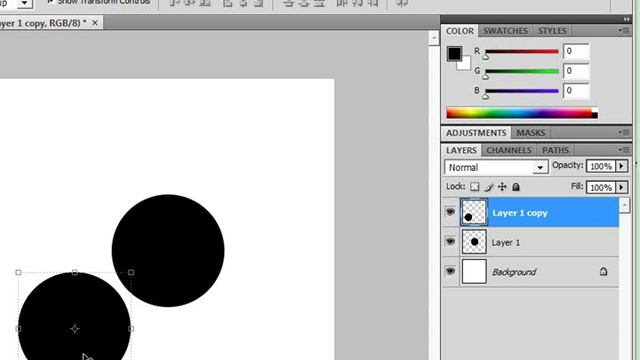Click the upper black circle on canvas
Viewport: 640px width, 360px height.
pyautogui.click(x=168, y=250)
